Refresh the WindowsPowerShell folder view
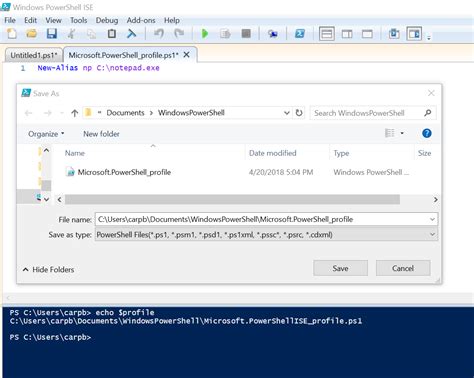The height and width of the screenshot is (378, 474). (x=299, y=113)
